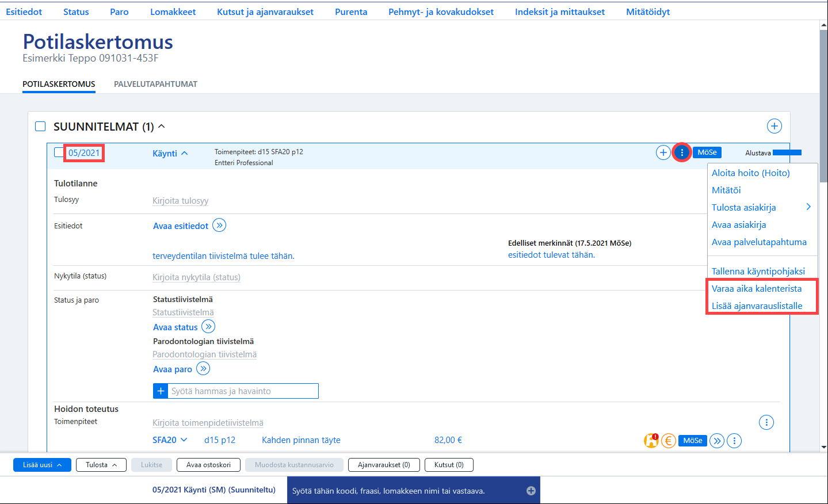
Task: Click the orange euro icon on SFA20 row
Action: pos(669,441)
